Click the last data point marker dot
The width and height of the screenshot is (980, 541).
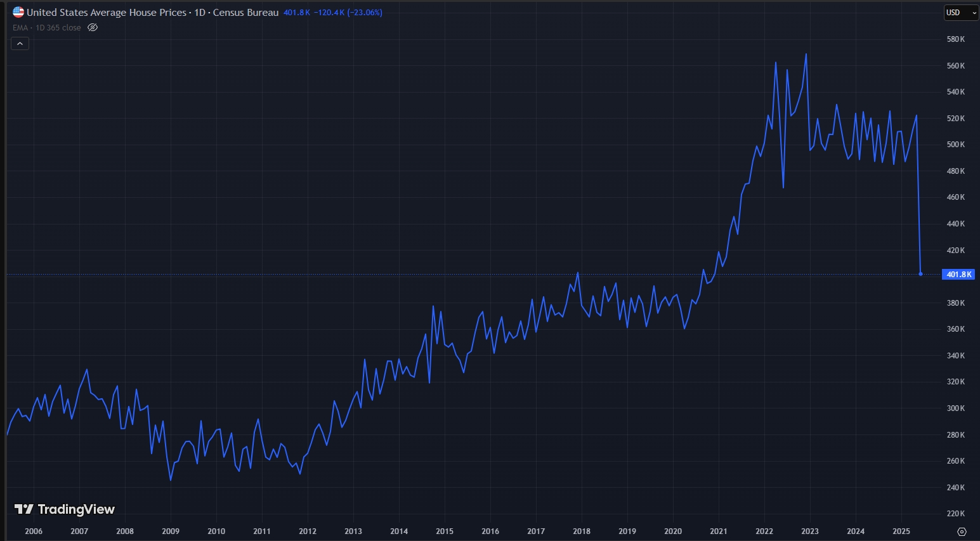click(x=920, y=274)
